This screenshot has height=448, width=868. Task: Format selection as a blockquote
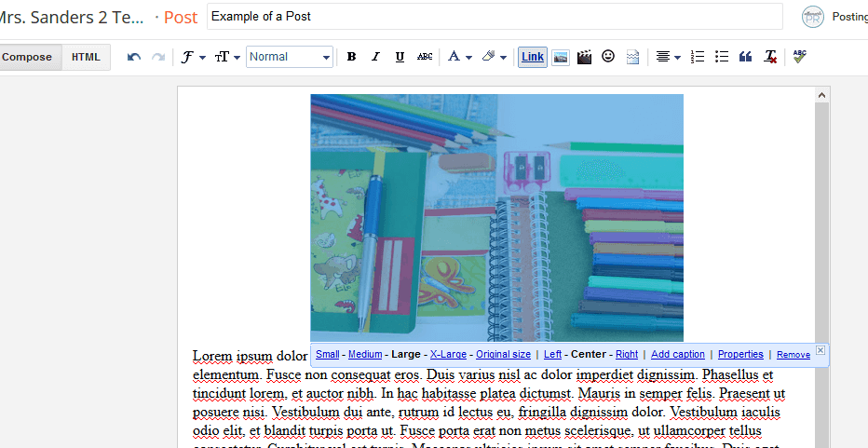745,57
